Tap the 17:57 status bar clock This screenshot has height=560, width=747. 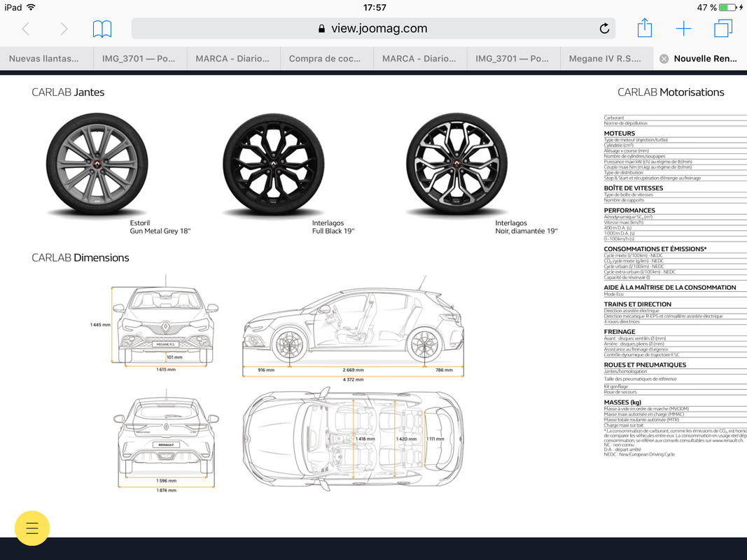(375, 7)
